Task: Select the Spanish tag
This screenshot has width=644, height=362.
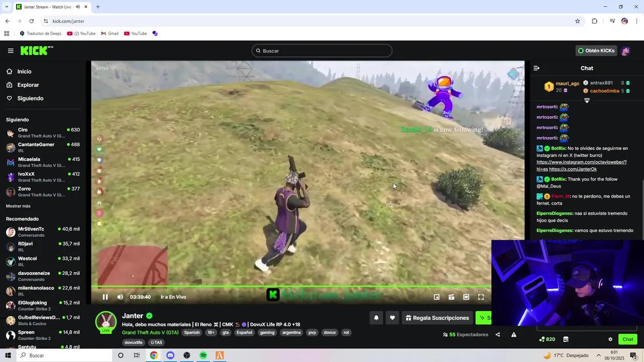Action: coord(192,332)
